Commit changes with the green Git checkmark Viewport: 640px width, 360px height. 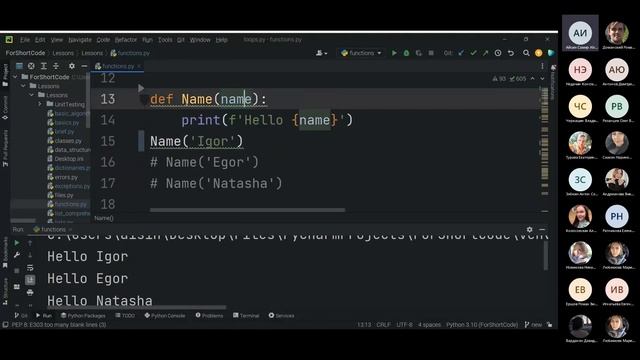[473, 53]
